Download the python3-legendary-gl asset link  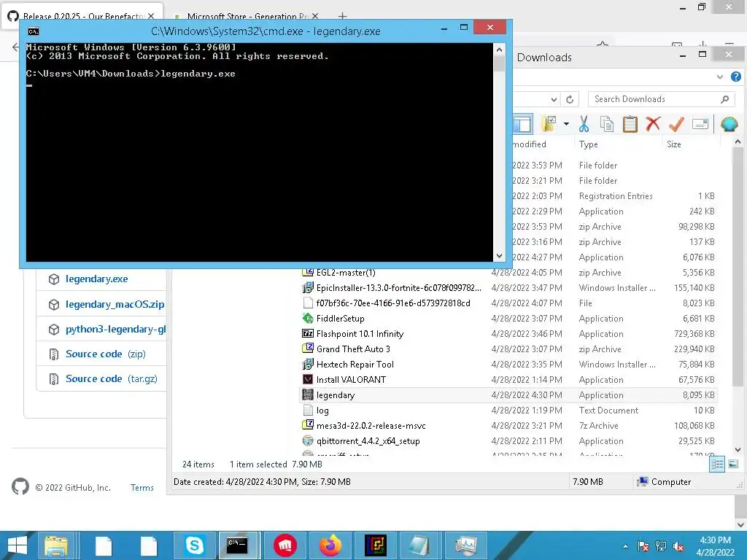[116, 329]
